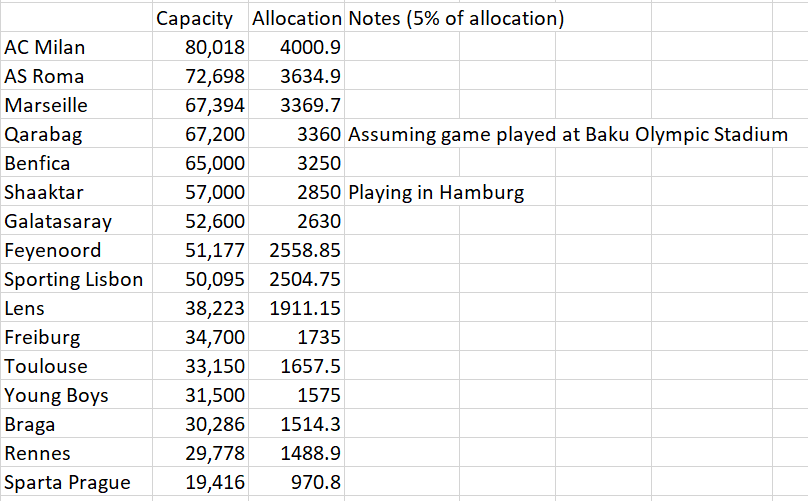
Task: Click the Playing in Hamburg note cell
Action: pos(436,192)
